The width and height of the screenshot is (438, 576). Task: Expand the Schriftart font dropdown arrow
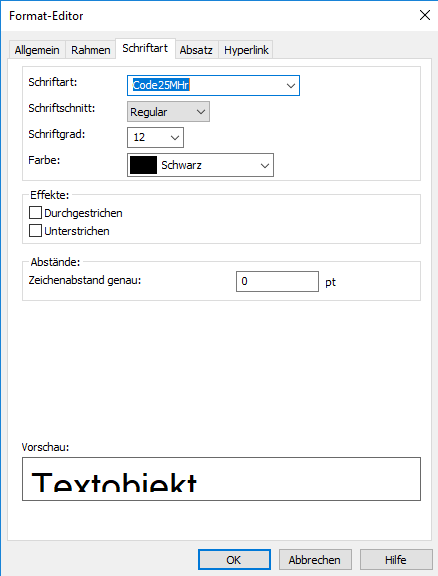coord(291,86)
